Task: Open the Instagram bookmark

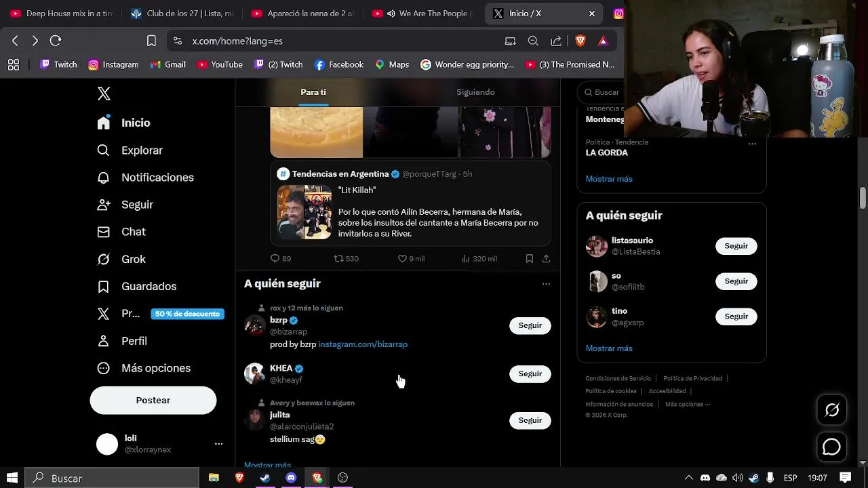Action: point(113,64)
